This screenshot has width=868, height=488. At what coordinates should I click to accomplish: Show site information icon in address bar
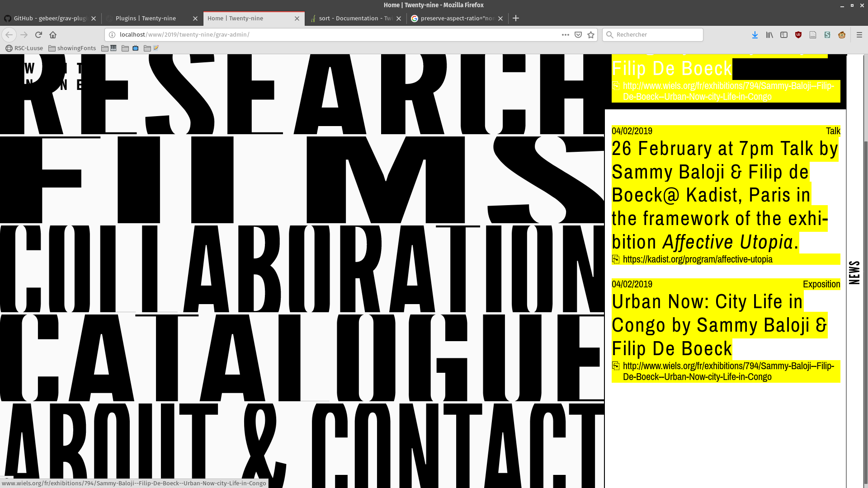pos(112,35)
